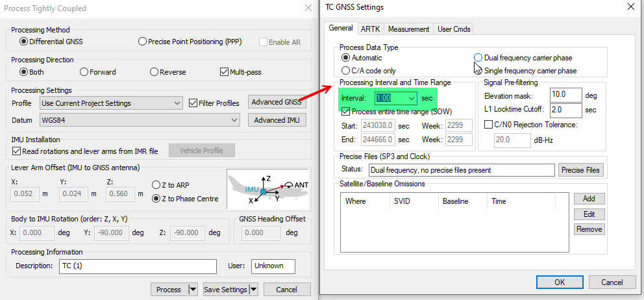Click the End seconds field 244666.0

pos(378,140)
